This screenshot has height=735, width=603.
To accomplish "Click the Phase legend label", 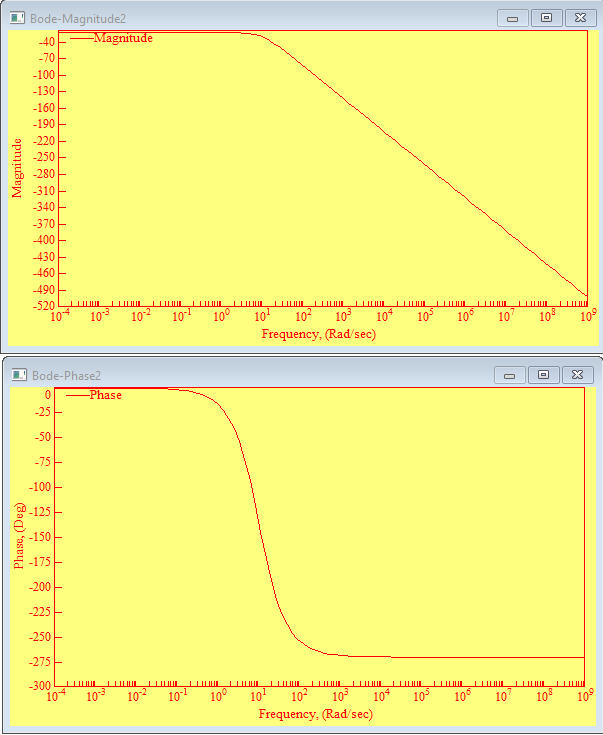I will [106, 395].
